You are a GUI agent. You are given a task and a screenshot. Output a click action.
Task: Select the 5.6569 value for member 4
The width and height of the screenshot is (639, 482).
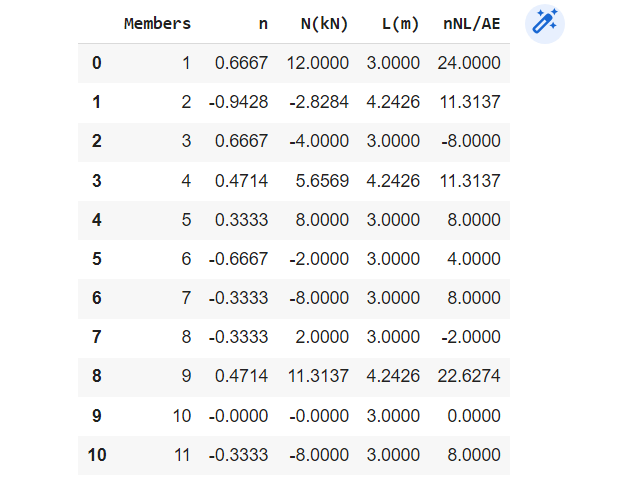323,181
